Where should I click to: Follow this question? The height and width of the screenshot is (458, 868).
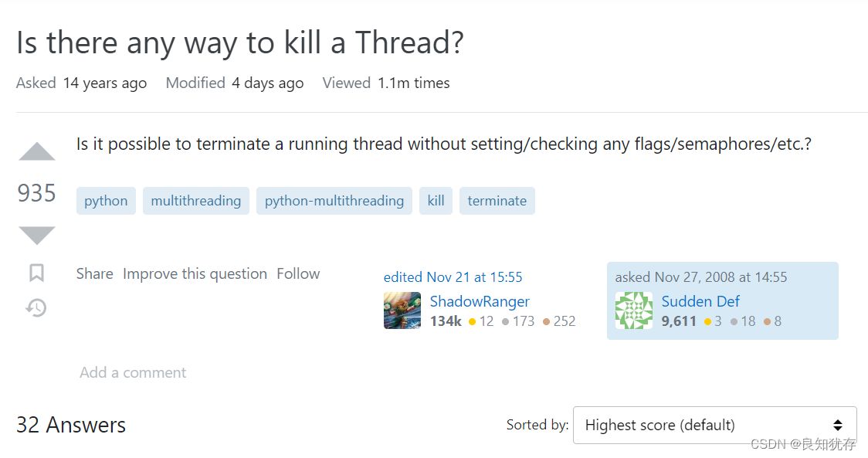point(298,273)
